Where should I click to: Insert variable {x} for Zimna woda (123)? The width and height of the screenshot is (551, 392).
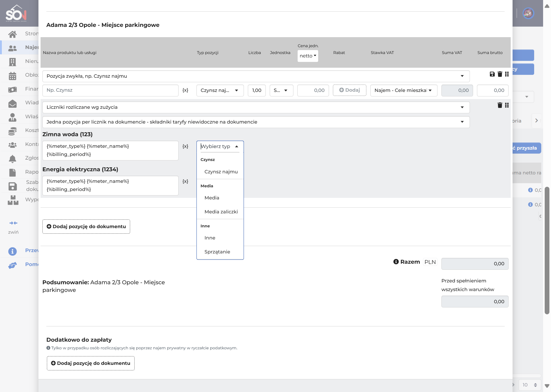pyautogui.click(x=185, y=146)
